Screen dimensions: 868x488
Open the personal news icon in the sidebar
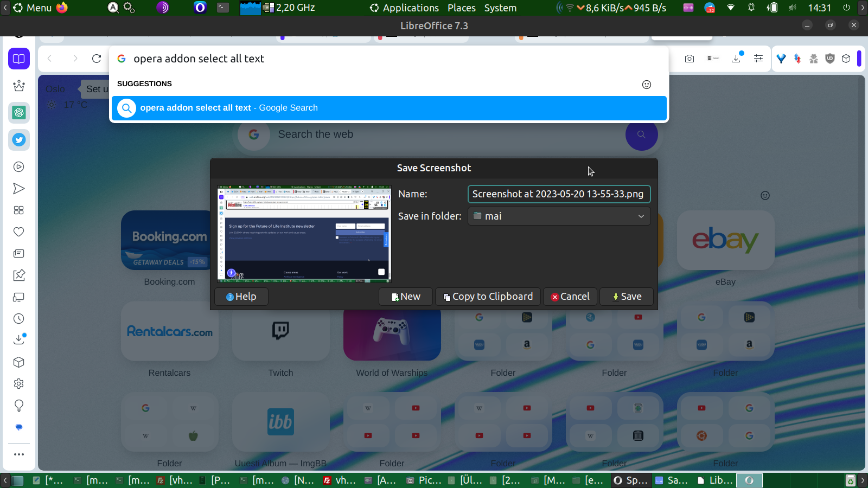pyautogui.click(x=19, y=254)
